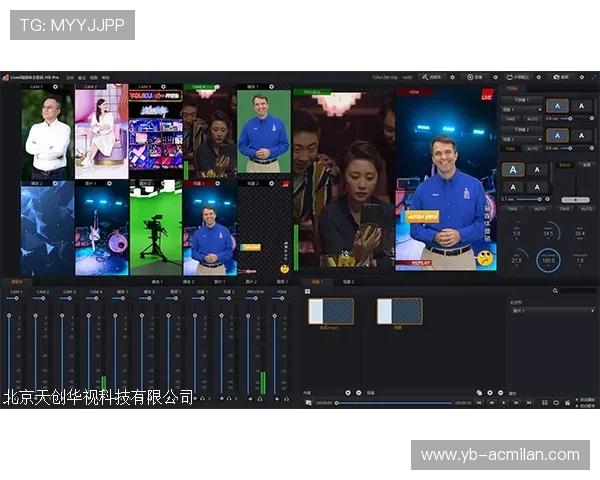Toggle the loop checkbox at bottom right

pos(578,399)
